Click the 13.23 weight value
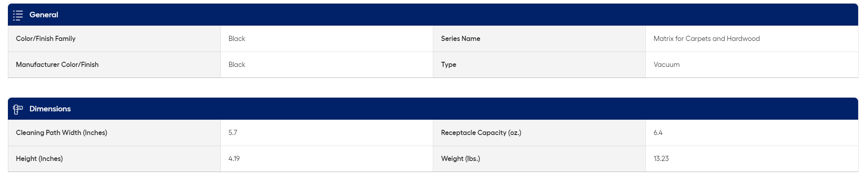This screenshot has width=868, height=183. pos(661,159)
